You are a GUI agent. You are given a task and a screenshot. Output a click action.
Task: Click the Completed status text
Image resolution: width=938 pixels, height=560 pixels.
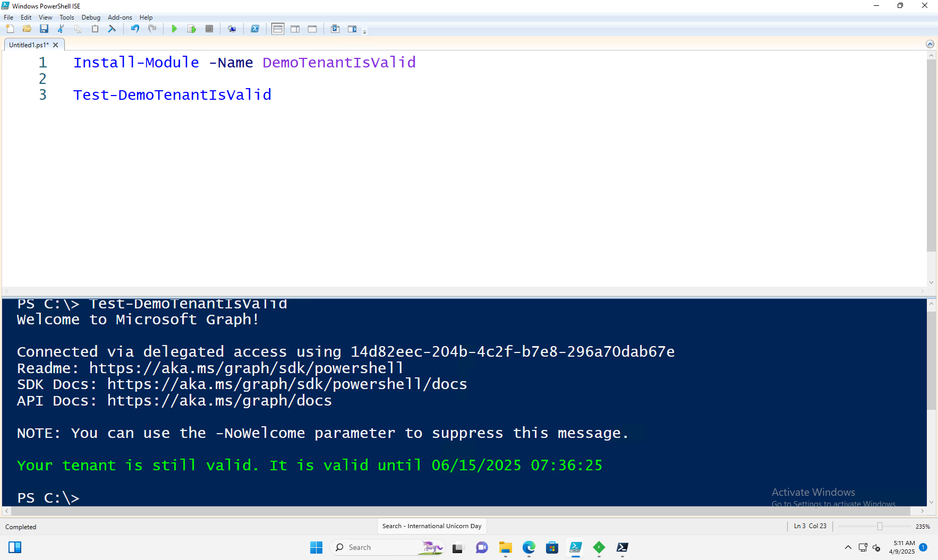click(21, 527)
